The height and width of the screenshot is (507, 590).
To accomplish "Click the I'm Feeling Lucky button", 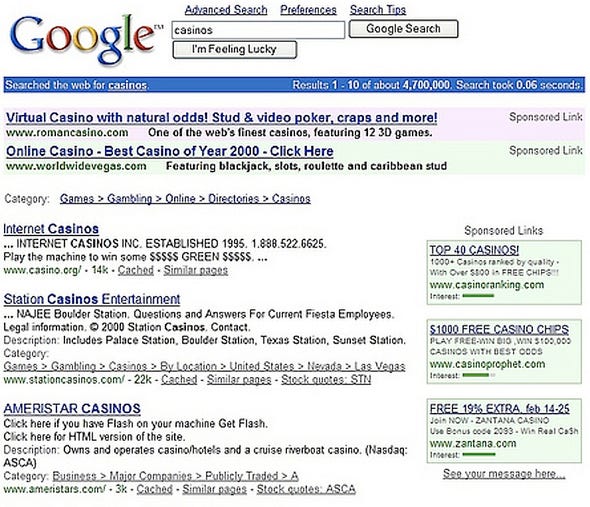I will point(234,49).
